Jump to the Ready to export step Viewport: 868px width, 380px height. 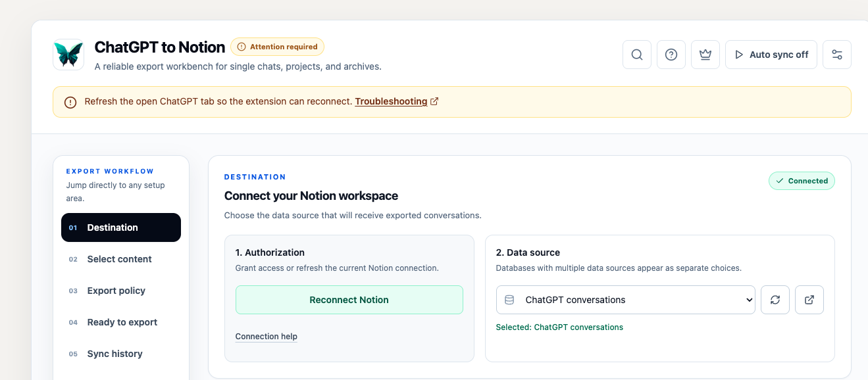pos(121,322)
